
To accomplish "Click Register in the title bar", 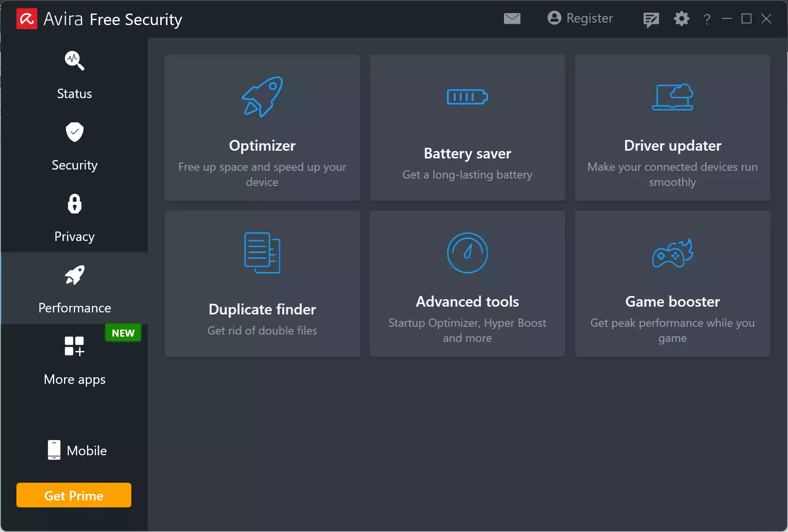I will [580, 18].
